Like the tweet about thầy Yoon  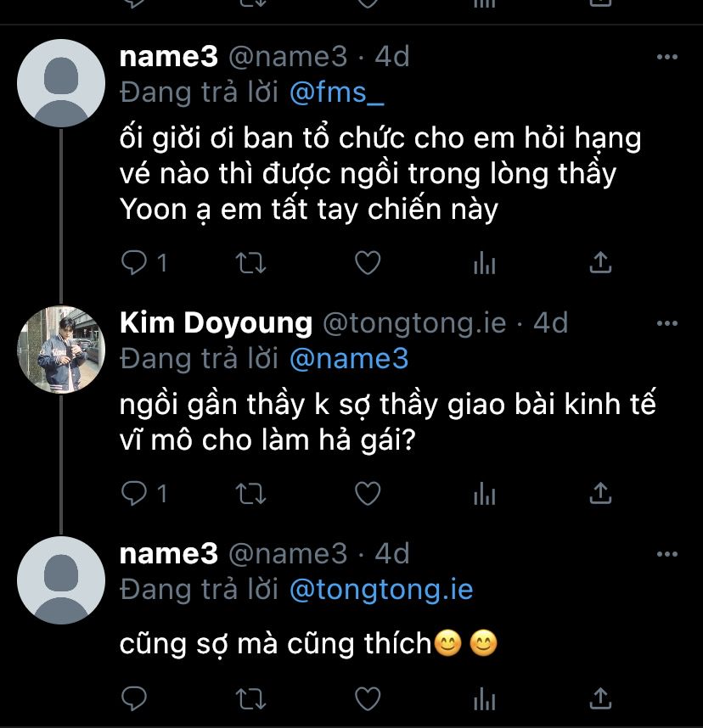pyautogui.click(x=367, y=264)
